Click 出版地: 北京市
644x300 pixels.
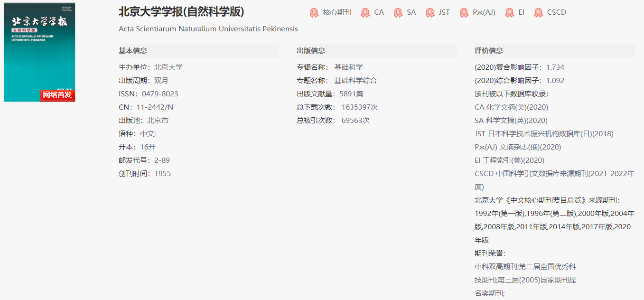tap(143, 121)
